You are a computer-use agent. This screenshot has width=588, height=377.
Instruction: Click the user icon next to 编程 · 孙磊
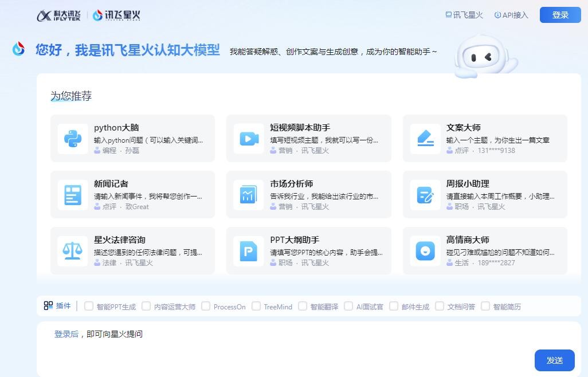tap(97, 150)
